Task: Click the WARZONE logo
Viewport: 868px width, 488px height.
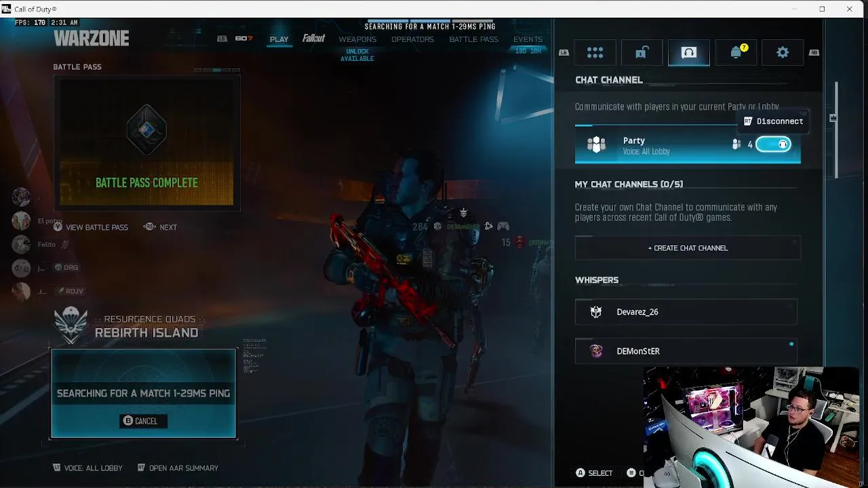Action: pos(92,39)
